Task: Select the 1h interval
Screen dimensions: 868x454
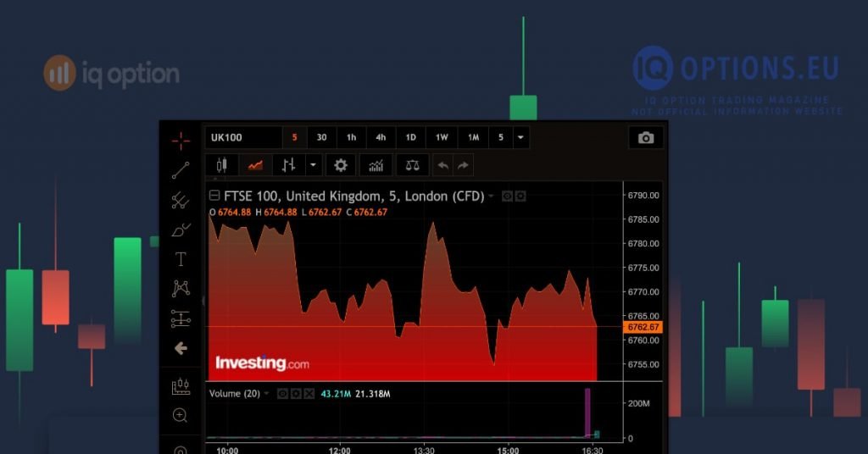Action: (x=352, y=138)
